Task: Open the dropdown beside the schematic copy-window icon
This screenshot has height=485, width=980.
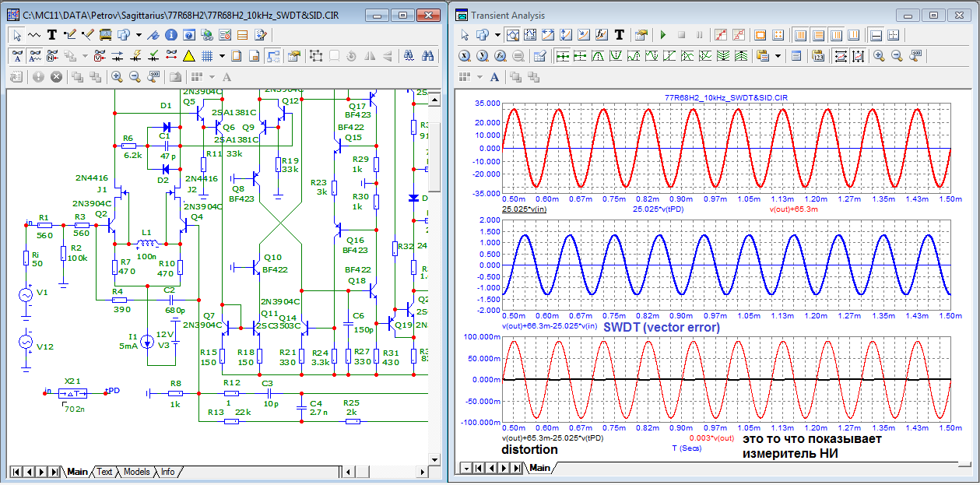Action: [x=139, y=34]
